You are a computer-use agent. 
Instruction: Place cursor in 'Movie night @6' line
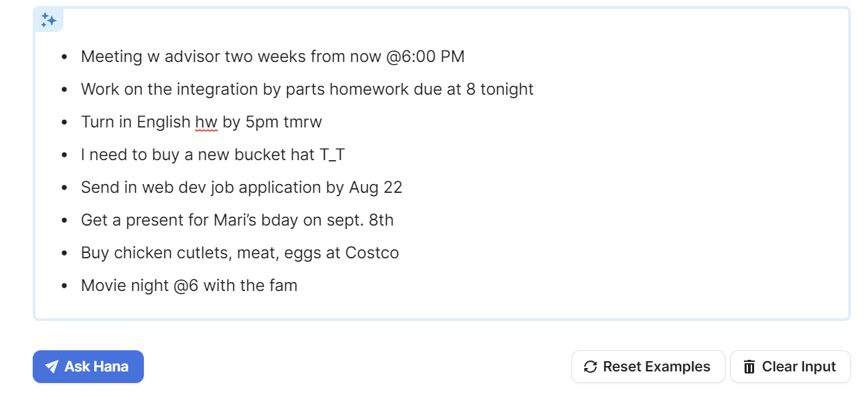click(189, 286)
